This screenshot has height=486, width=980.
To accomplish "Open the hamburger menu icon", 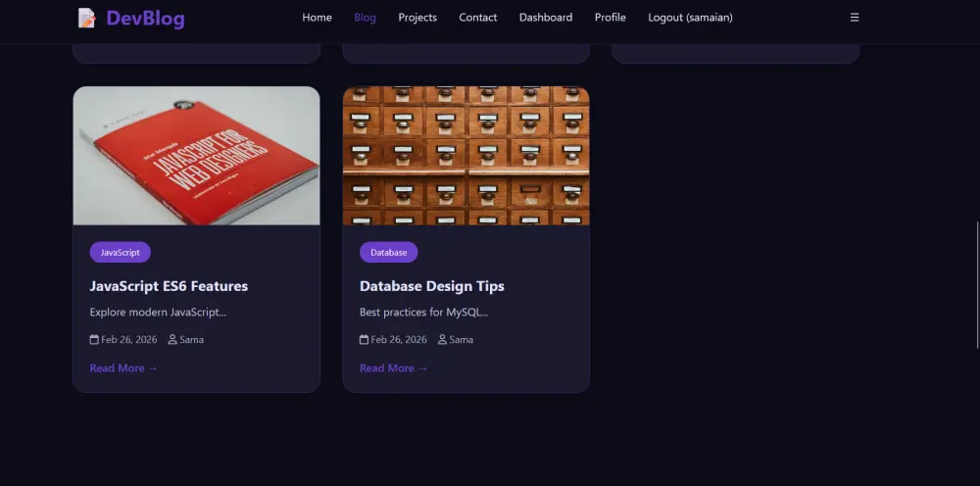I will (855, 18).
